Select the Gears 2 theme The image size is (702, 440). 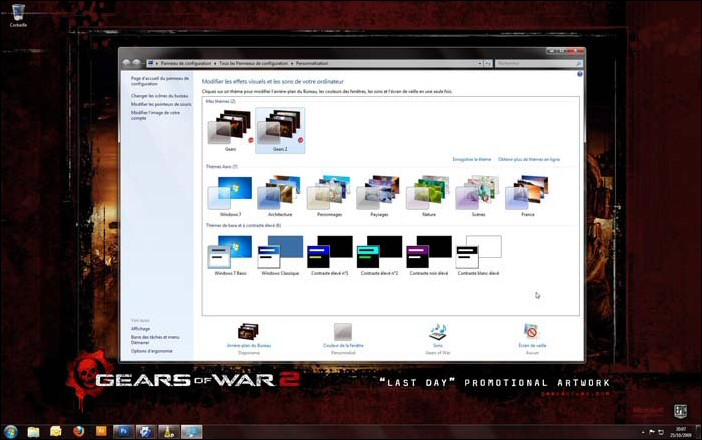click(x=280, y=130)
